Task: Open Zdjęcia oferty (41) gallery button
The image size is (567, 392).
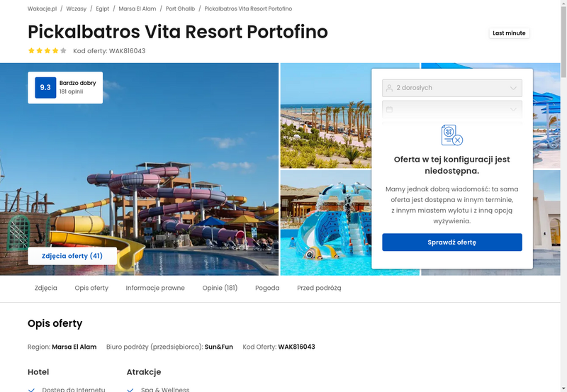Action: (72, 256)
